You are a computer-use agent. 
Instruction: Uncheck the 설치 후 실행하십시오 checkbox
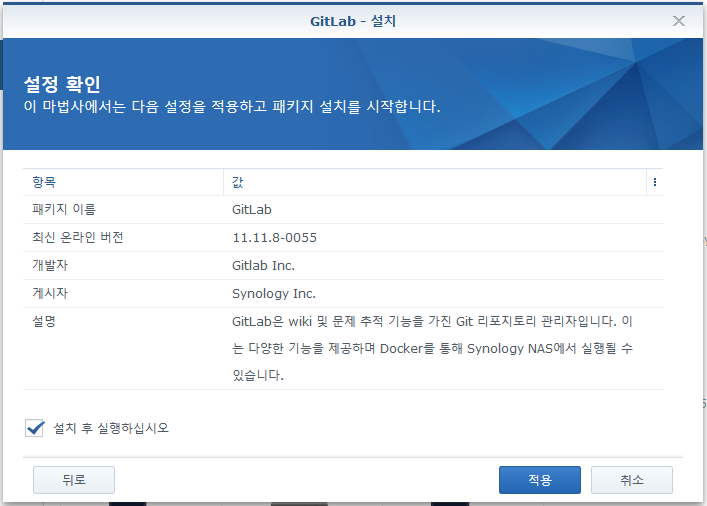click(x=35, y=428)
